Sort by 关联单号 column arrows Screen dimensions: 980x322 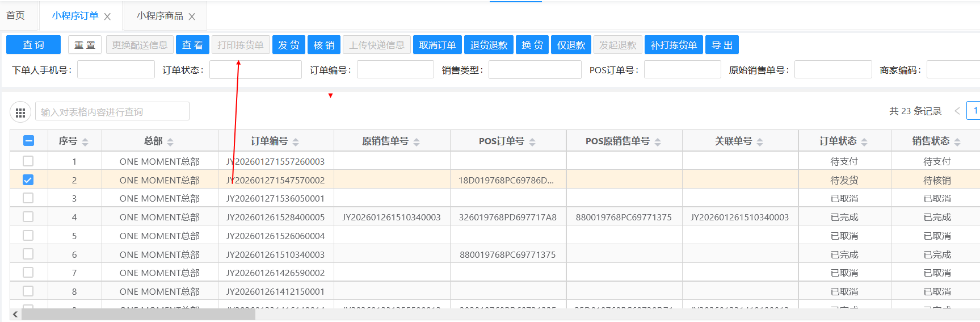[760, 141]
